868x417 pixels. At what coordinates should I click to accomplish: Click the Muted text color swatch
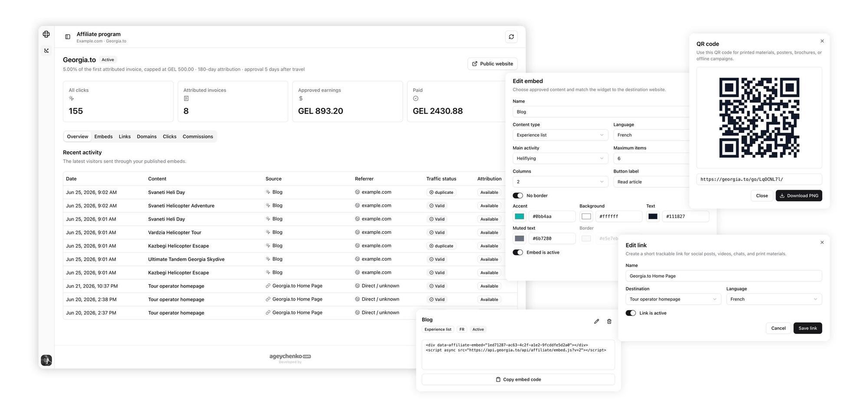pyautogui.click(x=519, y=239)
